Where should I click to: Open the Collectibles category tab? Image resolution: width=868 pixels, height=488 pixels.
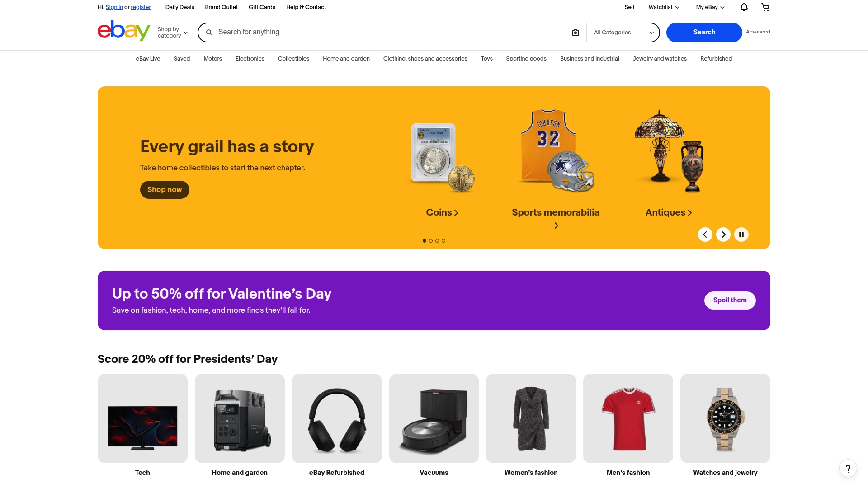[x=293, y=59]
